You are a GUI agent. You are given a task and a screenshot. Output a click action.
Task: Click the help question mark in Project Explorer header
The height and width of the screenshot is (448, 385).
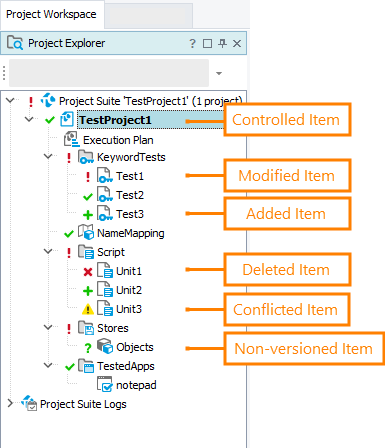click(192, 43)
